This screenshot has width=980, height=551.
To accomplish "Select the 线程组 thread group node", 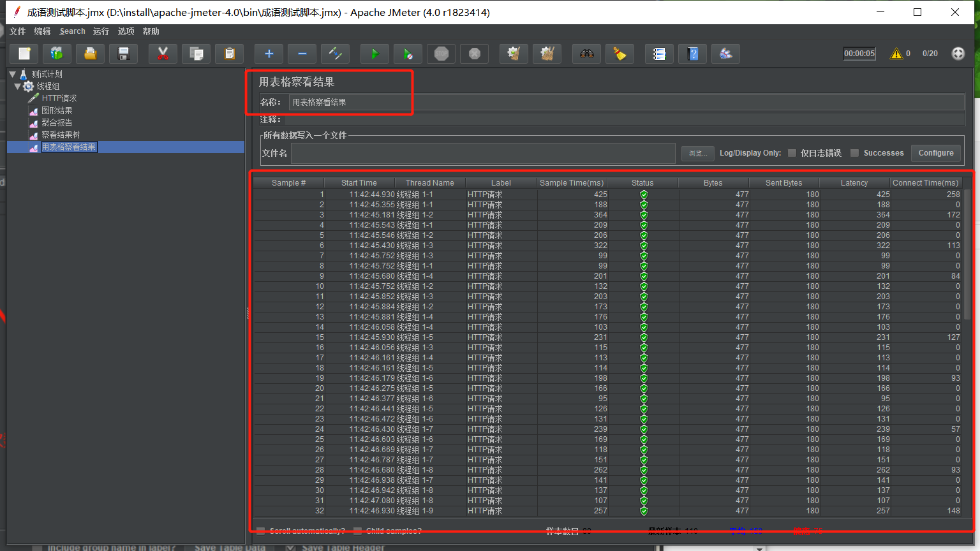I will click(48, 86).
